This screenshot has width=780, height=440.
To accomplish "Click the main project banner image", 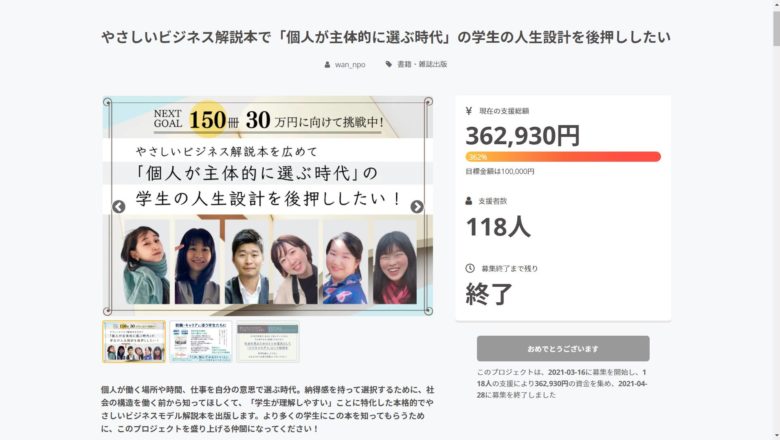I will click(268, 206).
